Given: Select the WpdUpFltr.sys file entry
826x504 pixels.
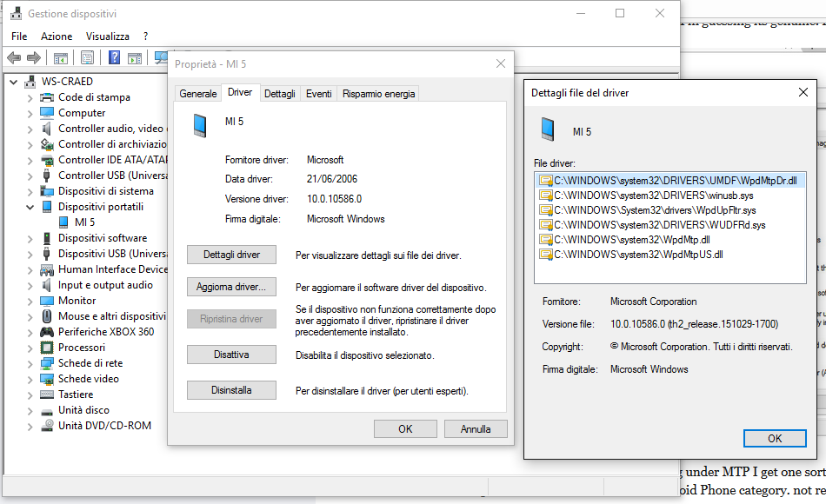Looking at the screenshot, I should 648,210.
